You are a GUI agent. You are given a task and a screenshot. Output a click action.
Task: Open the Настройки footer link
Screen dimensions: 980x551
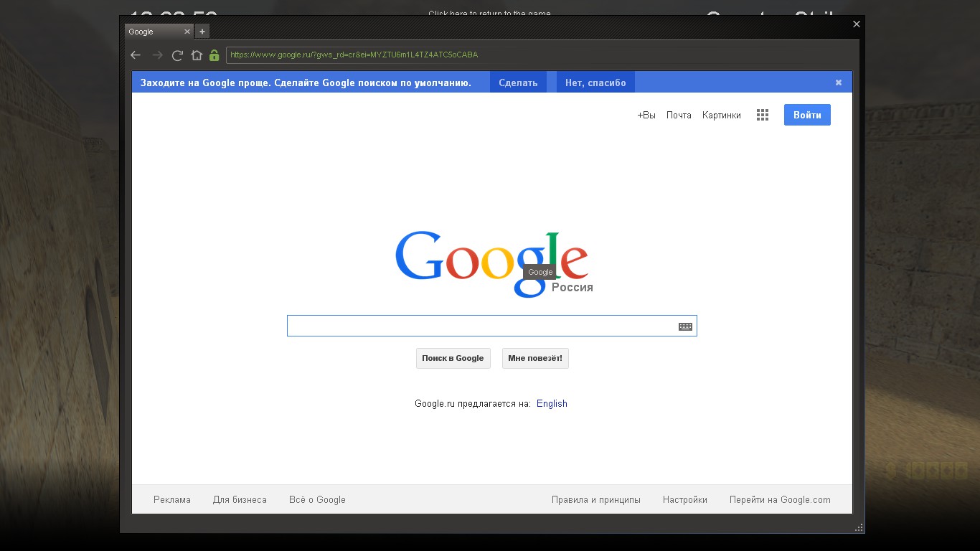click(685, 500)
